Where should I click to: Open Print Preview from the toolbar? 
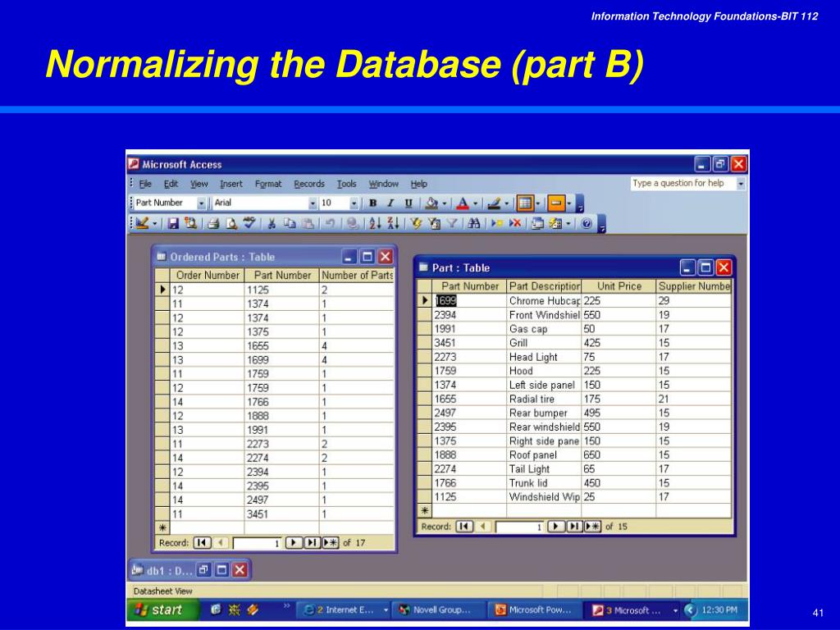[x=231, y=223]
